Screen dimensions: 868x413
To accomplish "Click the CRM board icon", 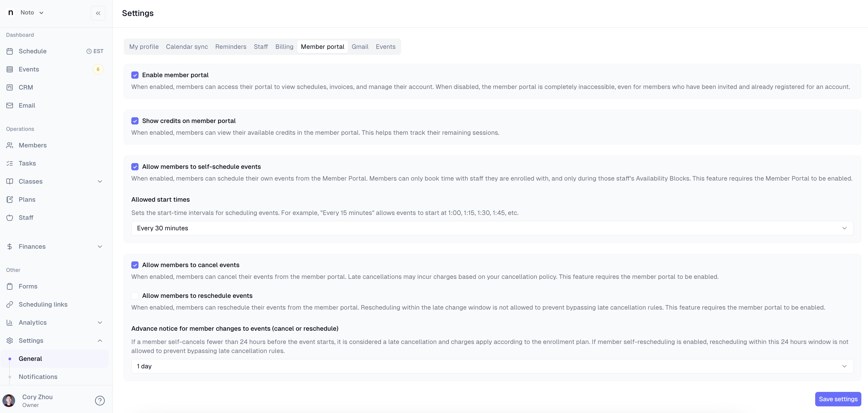I will tap(10, 87).
